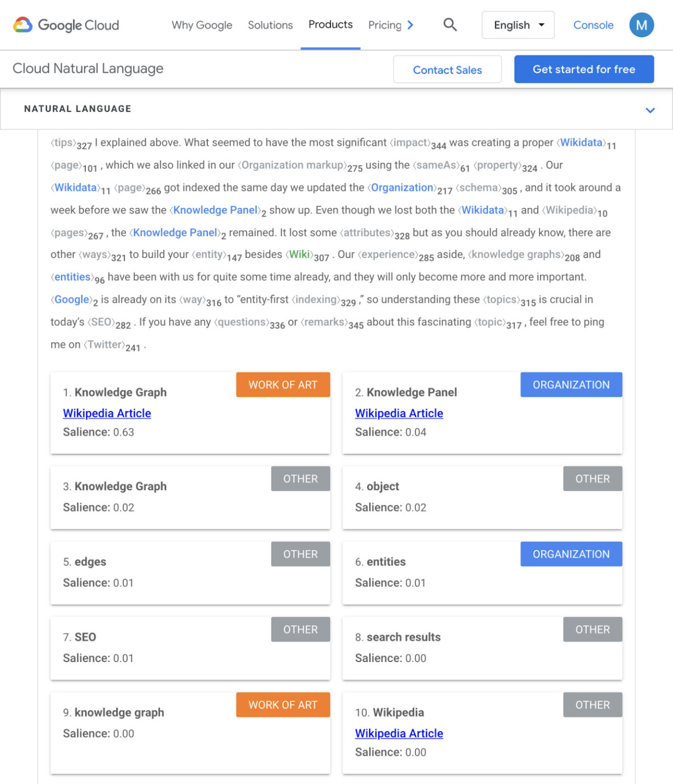Open Wikipedia Article link on Wikipedia card
The image size is (673, 784).
pyautogui.click(x=398, y=733)
